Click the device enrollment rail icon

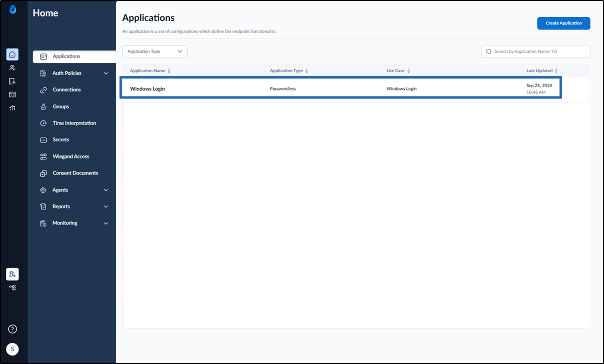click(12, 81)
